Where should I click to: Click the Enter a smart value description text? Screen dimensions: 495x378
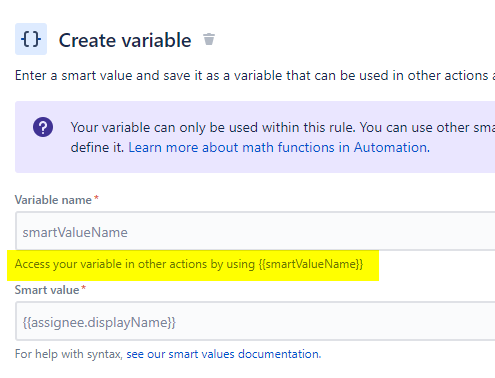[255, 76]
